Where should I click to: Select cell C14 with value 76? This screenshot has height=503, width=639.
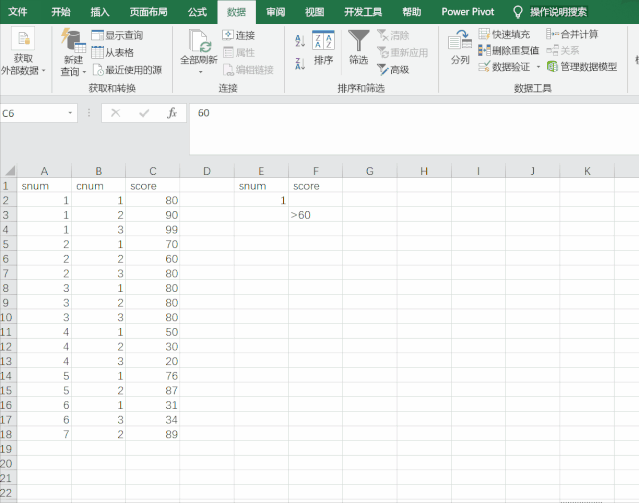(152, 375)
